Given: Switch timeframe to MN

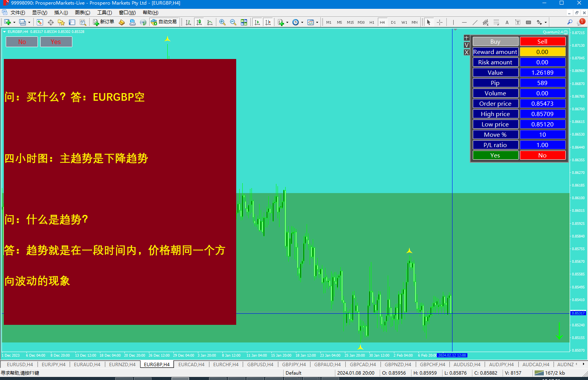Looking at the screenshot, I should pos(415,22).
